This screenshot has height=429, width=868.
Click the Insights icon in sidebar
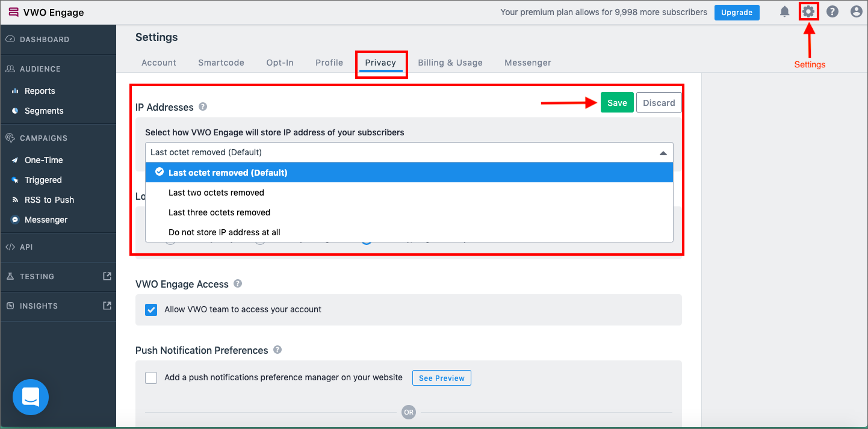(10, 306)
